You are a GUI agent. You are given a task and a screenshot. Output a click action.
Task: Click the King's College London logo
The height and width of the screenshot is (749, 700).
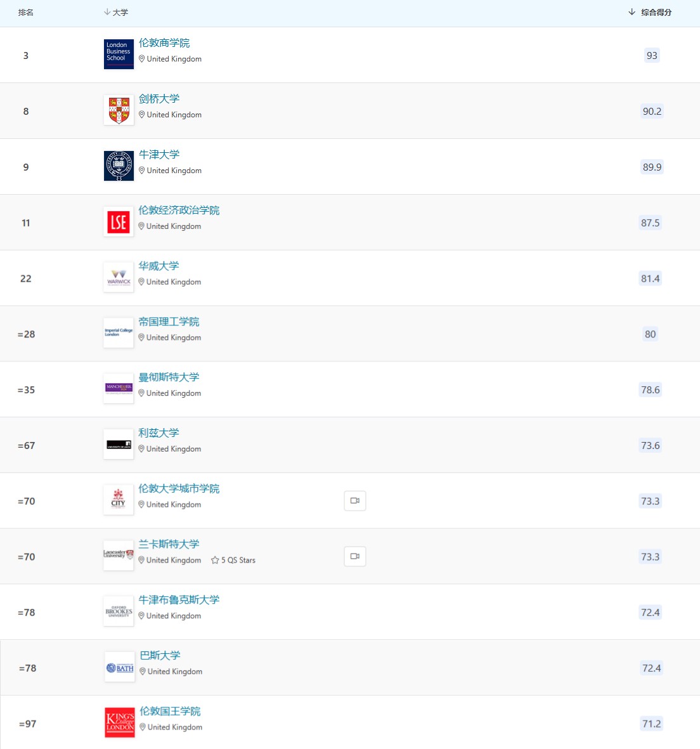tap(120, 723)
